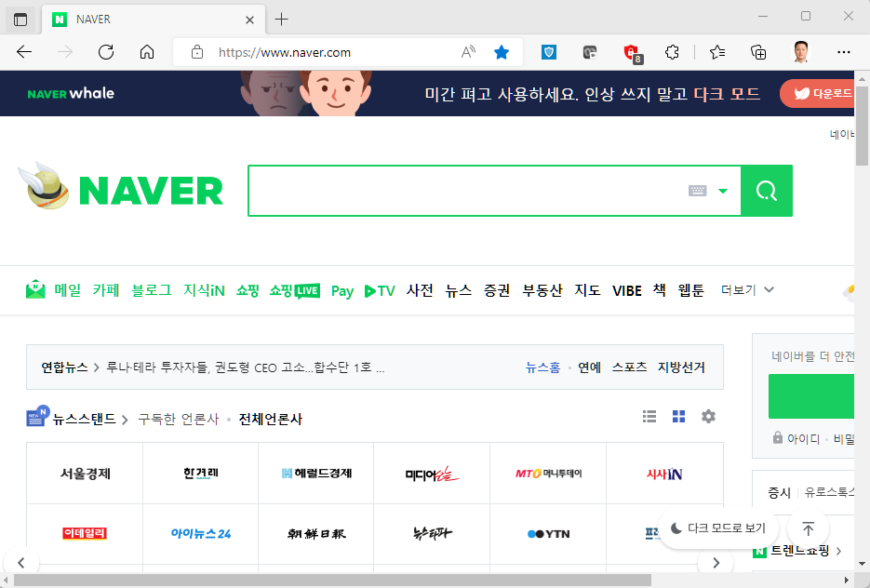Open 카페 service link

[106, 290]
